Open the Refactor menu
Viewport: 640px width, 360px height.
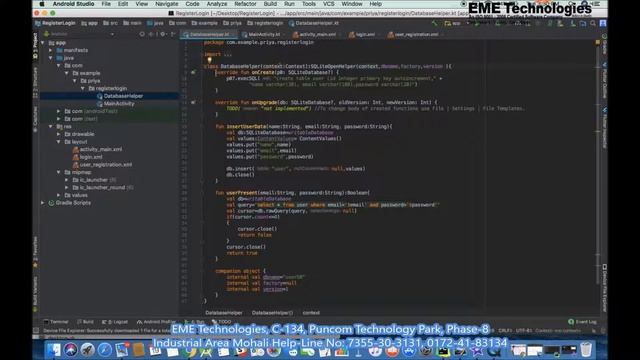pyautogui.click(x=245, y=4)
